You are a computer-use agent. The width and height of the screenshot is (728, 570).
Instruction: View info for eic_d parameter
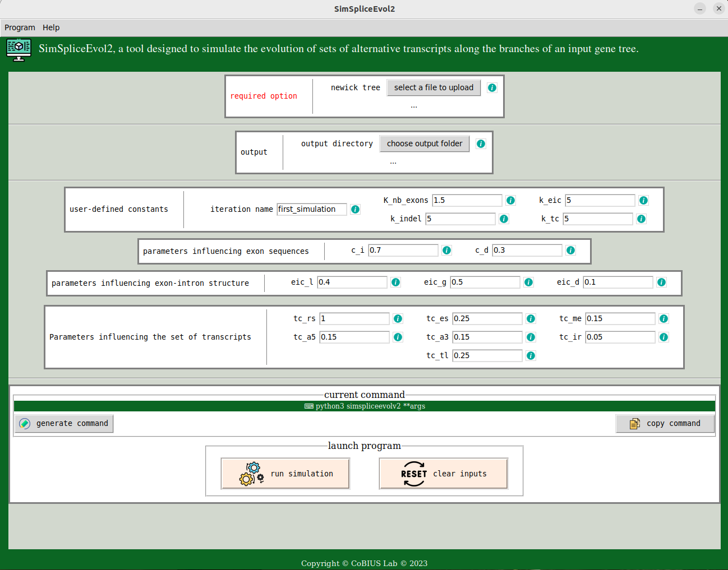pyautogui.click(x=661, y=282)
